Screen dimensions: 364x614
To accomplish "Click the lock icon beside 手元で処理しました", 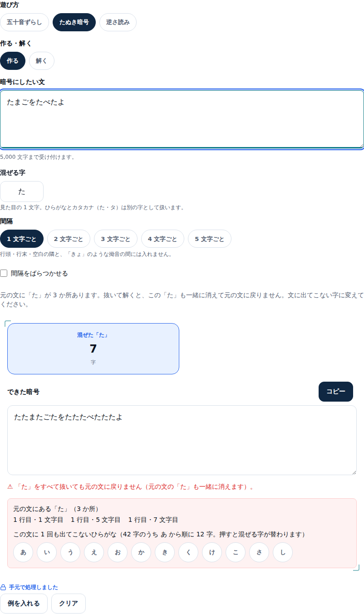I will (x=3, y=587).
